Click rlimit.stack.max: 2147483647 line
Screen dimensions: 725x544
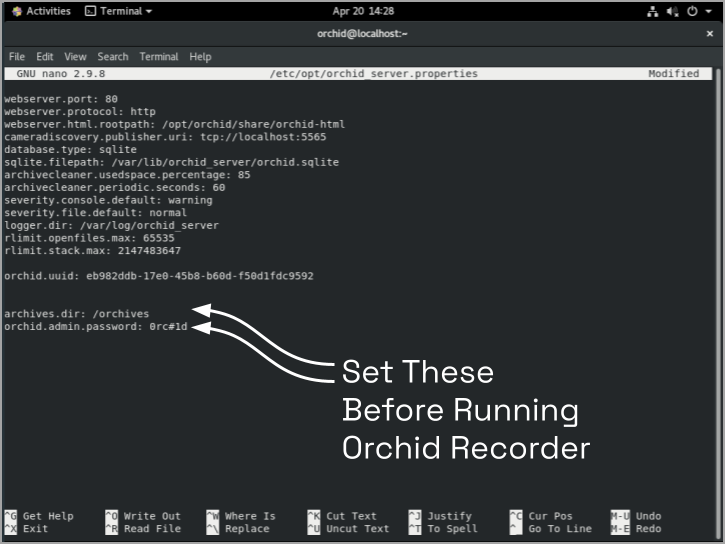92,251
